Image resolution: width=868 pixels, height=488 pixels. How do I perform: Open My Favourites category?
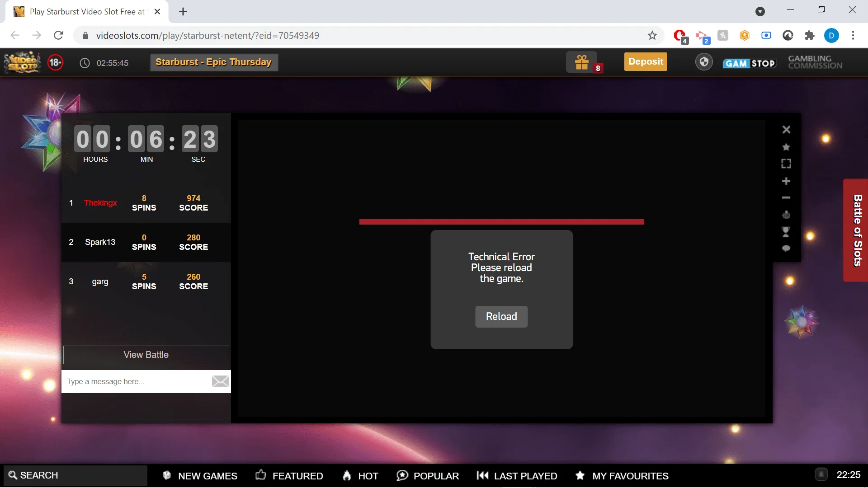[x=622, y=476]
